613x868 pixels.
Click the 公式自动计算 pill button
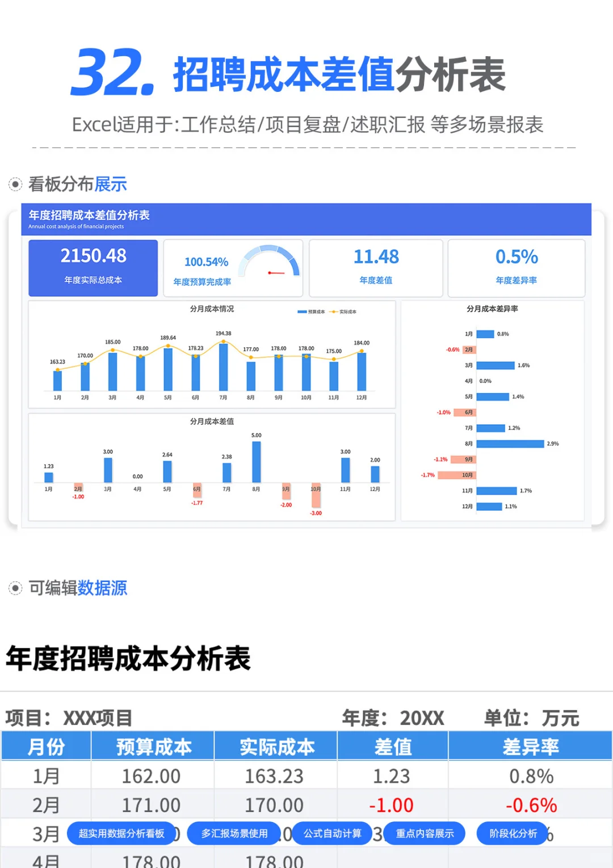[x=333, y=833]
